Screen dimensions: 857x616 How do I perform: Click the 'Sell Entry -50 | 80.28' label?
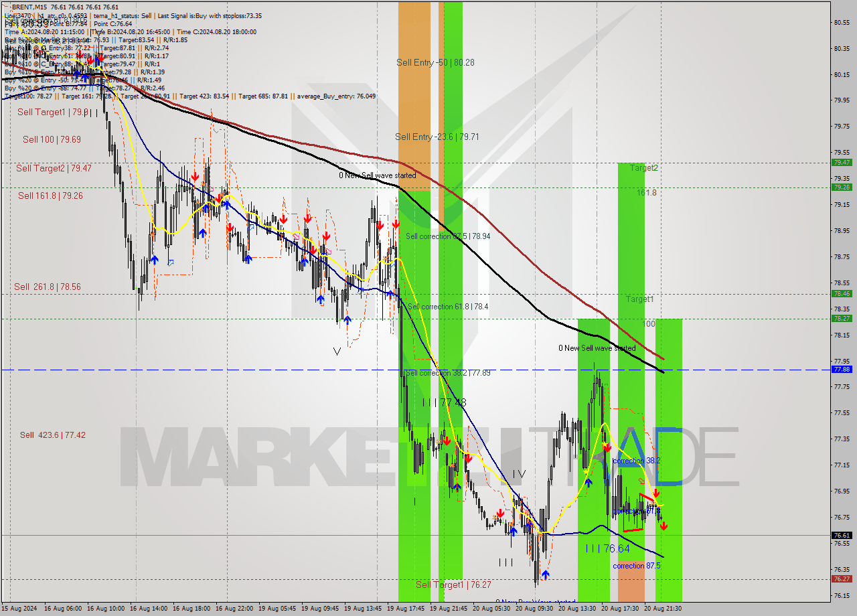(434, 62)
